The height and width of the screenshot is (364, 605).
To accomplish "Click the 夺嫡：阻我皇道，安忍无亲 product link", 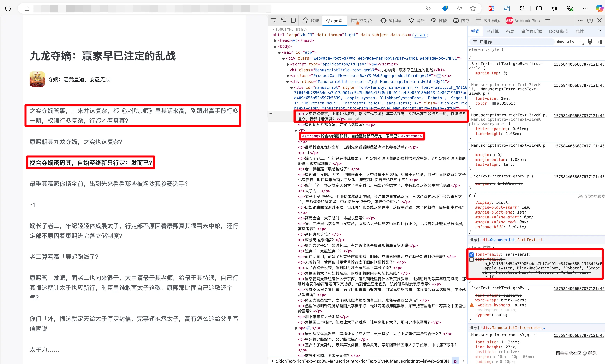I will pos(79,79).
